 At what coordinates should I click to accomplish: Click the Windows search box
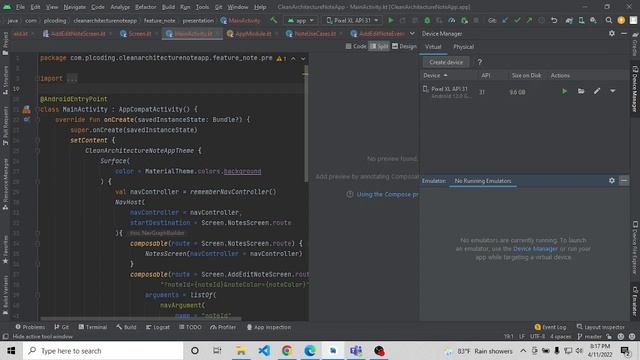click(x=103, y=351)
